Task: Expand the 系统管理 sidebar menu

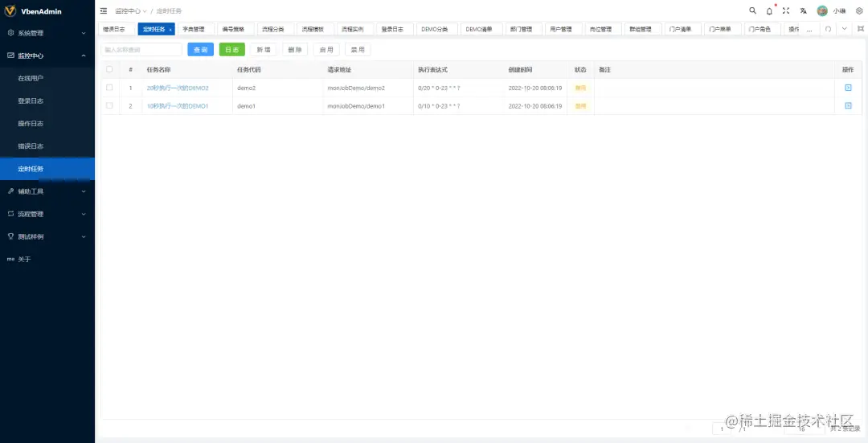Action: (x=47, y=33)
